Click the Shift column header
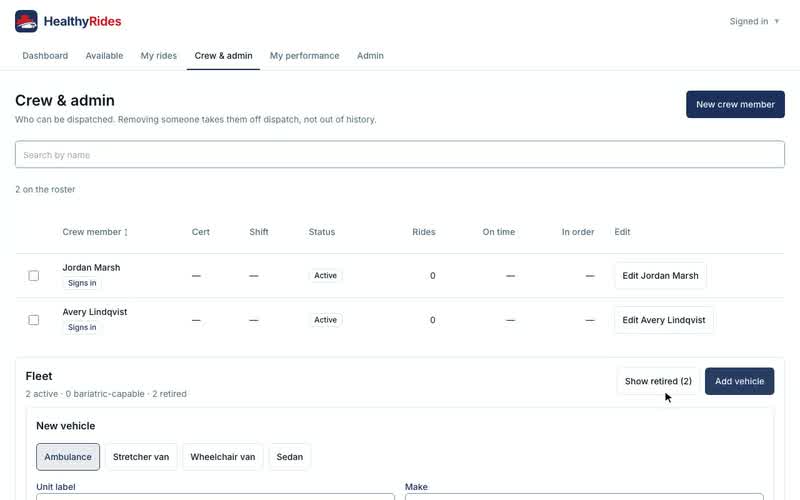 [259, 232]
